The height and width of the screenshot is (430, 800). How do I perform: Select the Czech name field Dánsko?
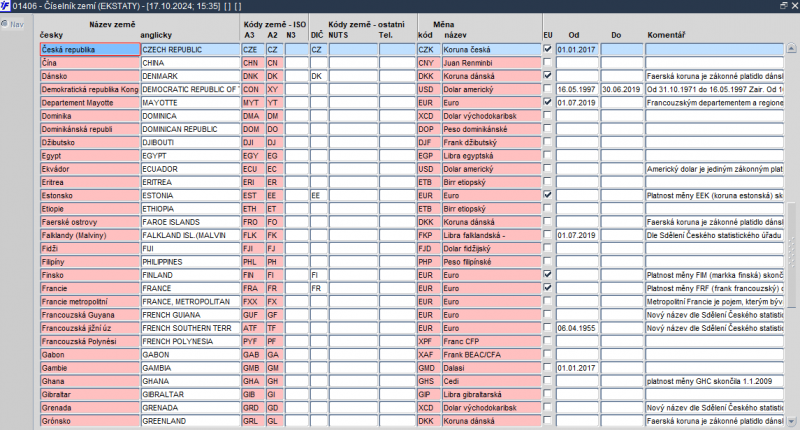[90, 76]
